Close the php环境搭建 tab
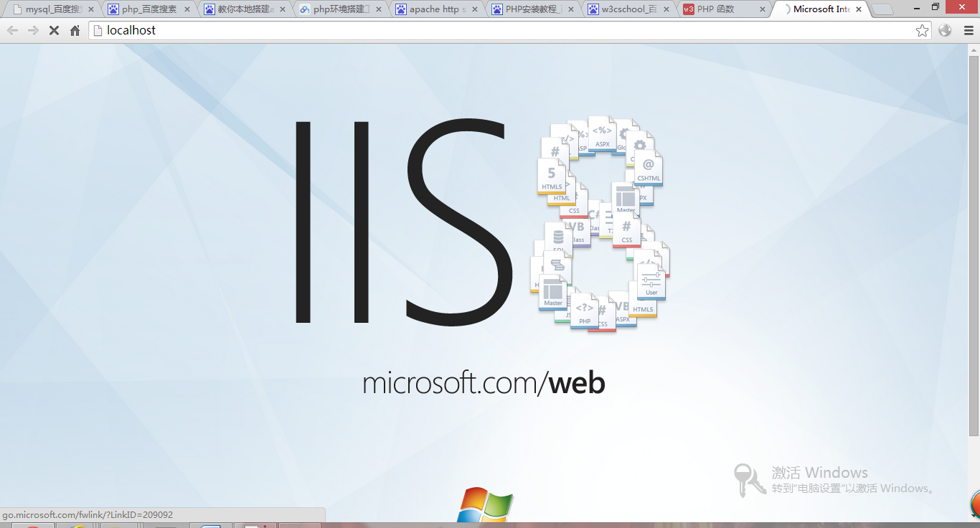The height and width of the screenshot is (528, 980). coord(380,9)
